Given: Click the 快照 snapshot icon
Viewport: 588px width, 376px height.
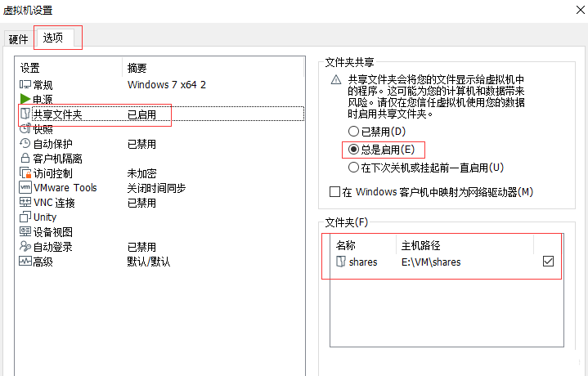Looking at the screenshot, I should tap(25, 129).
